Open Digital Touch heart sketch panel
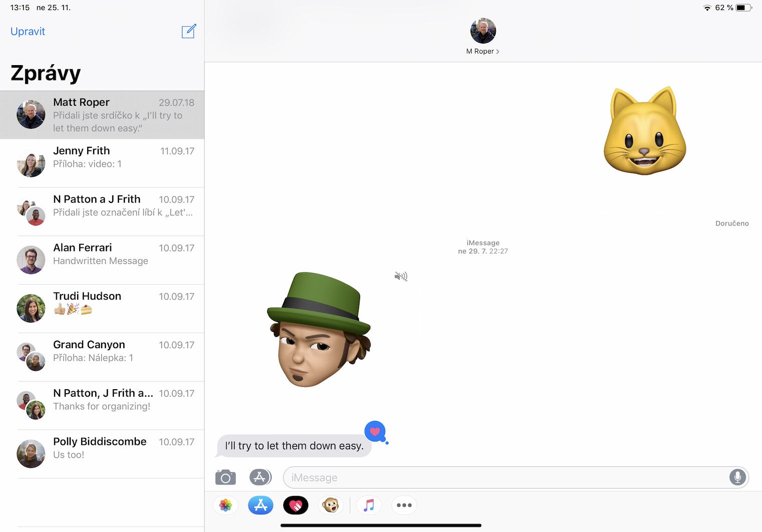The height and width of the screenshot is (532, 762). 296,505
